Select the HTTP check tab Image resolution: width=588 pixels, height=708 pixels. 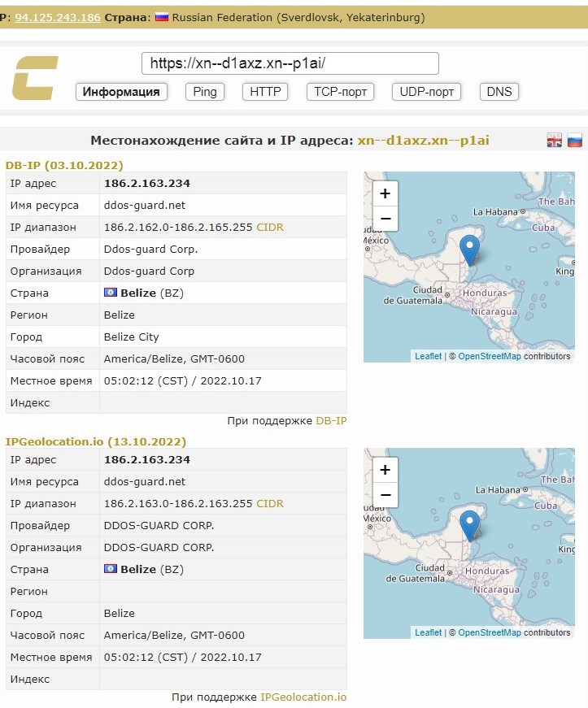pyautogui.click(x=265, y=92)
